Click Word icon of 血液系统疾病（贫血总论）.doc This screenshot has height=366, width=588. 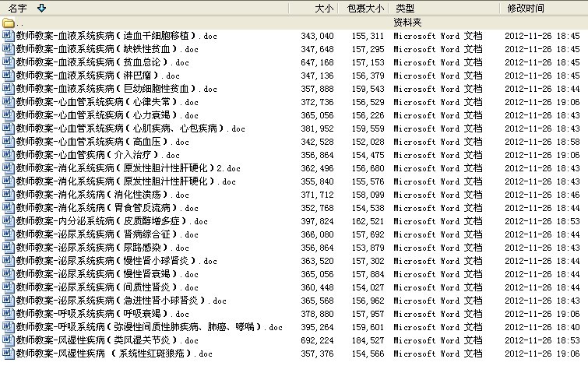click(x=9, y=62)
